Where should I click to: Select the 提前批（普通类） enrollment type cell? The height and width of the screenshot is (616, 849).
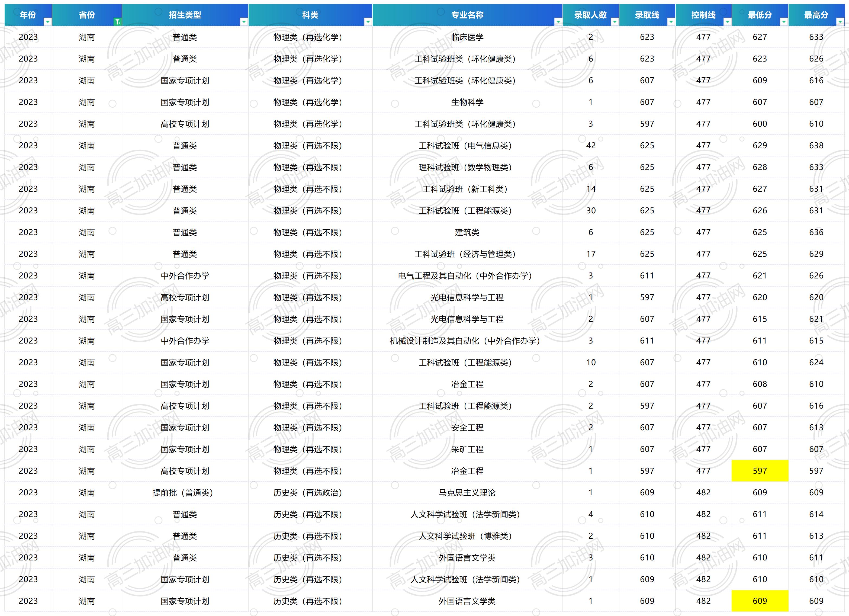click(185, 493)
